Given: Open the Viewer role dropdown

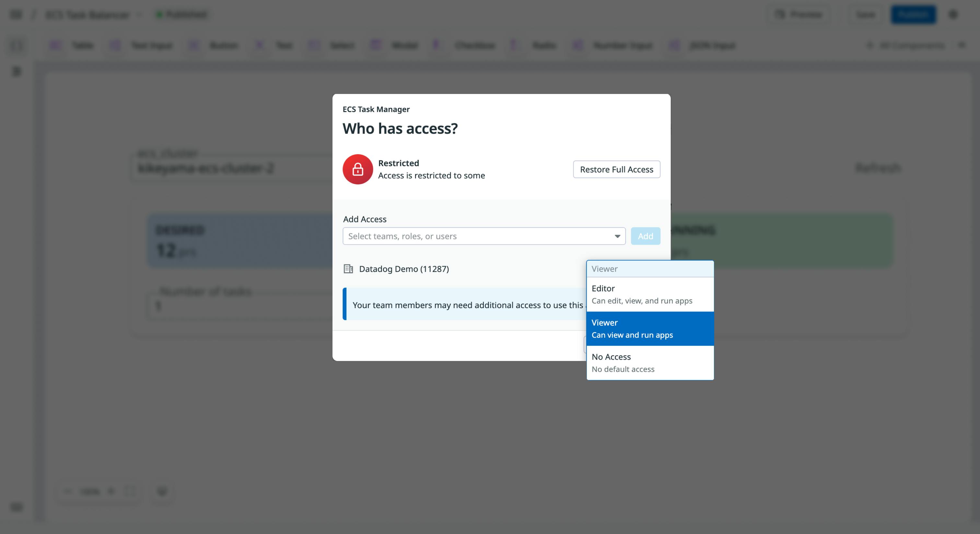Looking at the screenshot, I should (x=650, y=269).
